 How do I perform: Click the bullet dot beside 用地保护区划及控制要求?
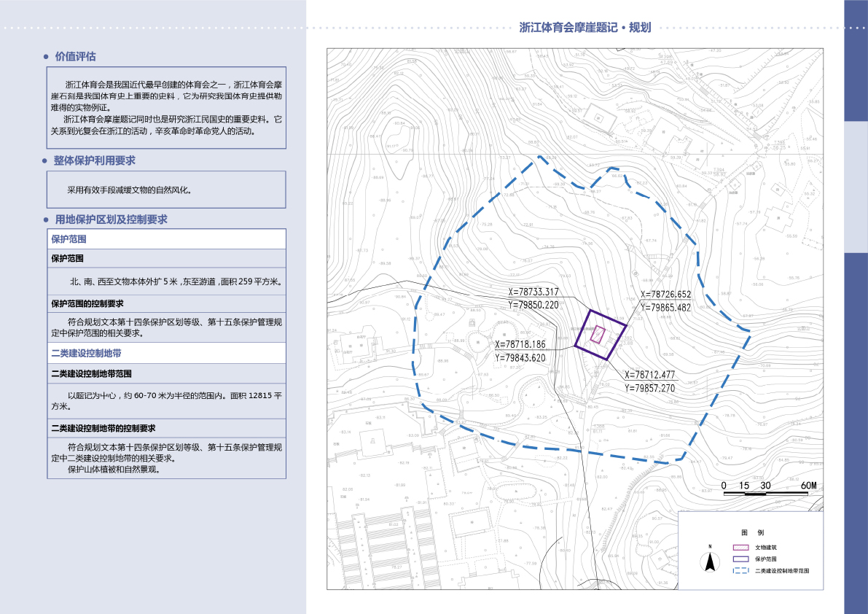(x=46, y=219)
